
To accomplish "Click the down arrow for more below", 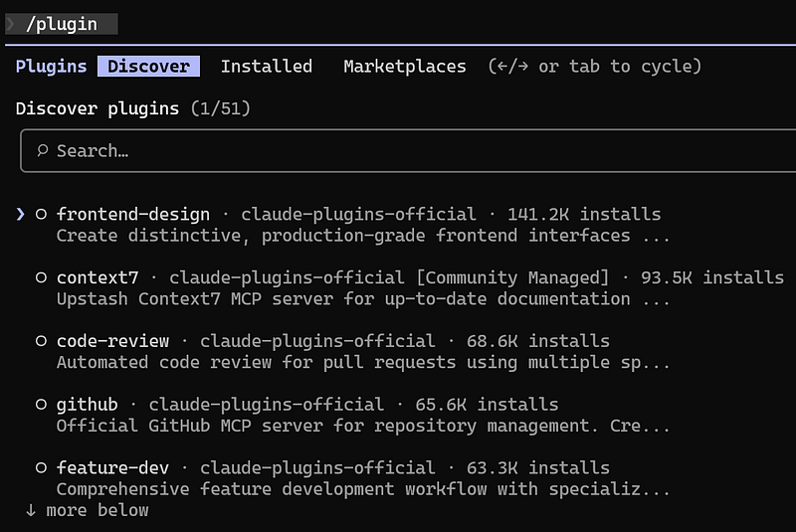I will tap(30, 510).
